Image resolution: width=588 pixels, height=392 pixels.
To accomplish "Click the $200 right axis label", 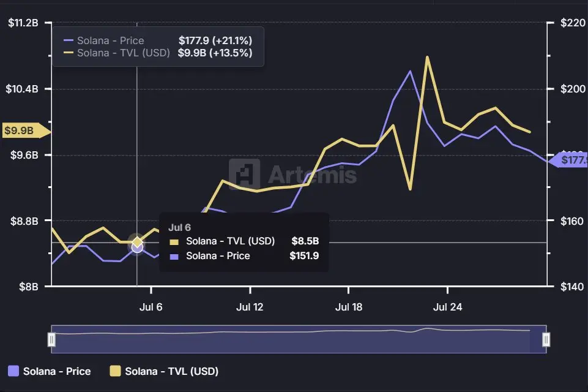I will [573, 89].
